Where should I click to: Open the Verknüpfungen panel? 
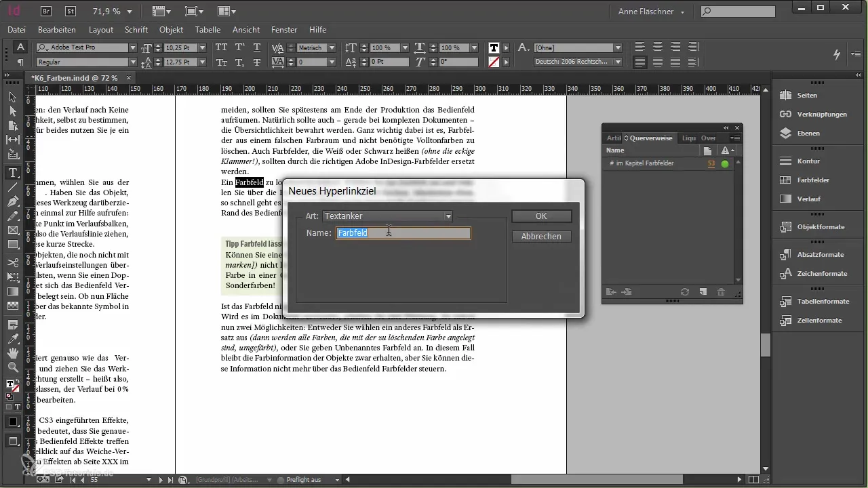822,115
